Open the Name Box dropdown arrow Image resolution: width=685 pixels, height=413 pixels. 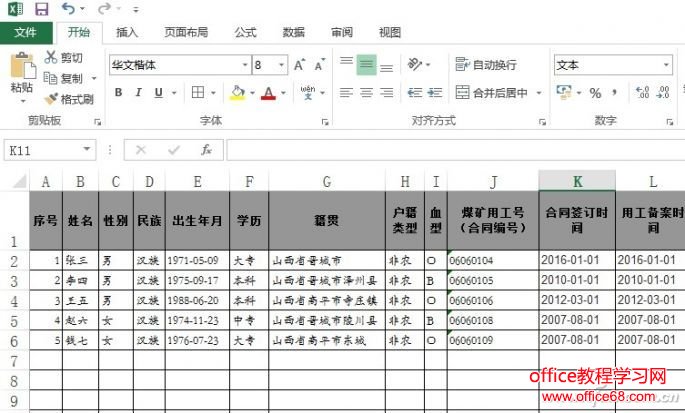(87, 149)
